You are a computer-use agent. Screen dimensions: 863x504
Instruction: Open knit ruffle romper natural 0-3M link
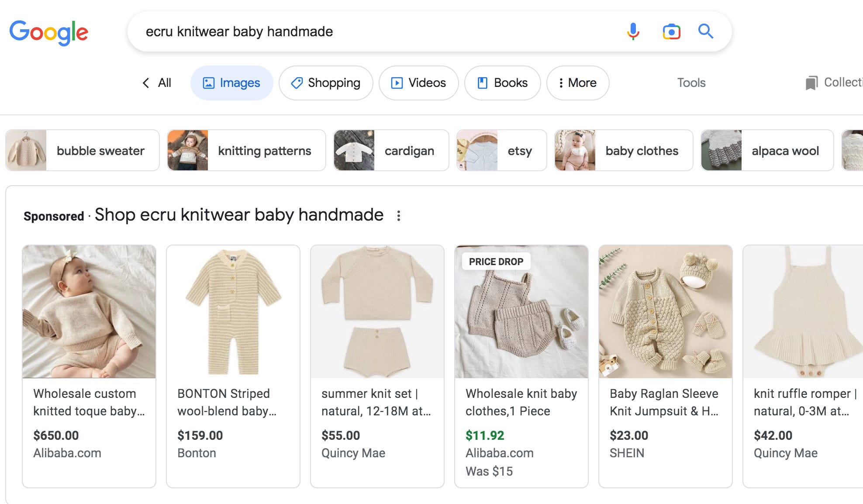(805, 402)
